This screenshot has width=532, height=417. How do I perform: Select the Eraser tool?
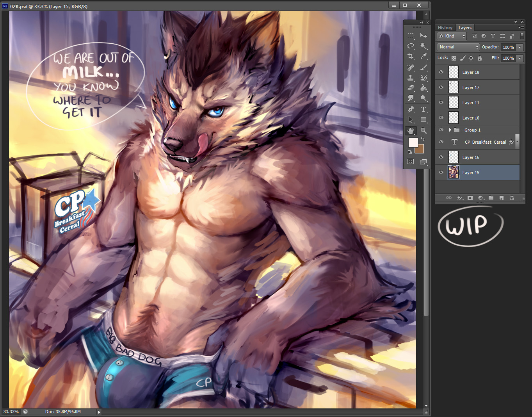pyautogui.click(x=411, y=88)
